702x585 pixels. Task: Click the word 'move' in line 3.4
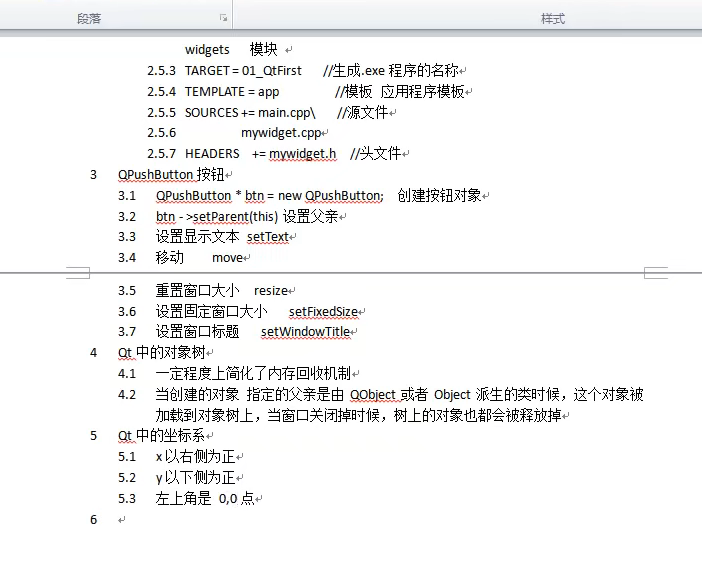[x=227, y=258]
